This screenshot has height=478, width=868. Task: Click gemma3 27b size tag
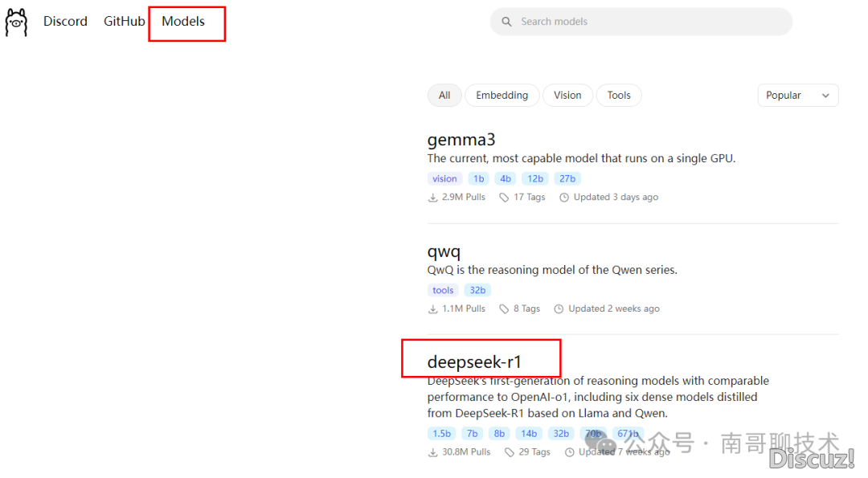coord(567,178)
